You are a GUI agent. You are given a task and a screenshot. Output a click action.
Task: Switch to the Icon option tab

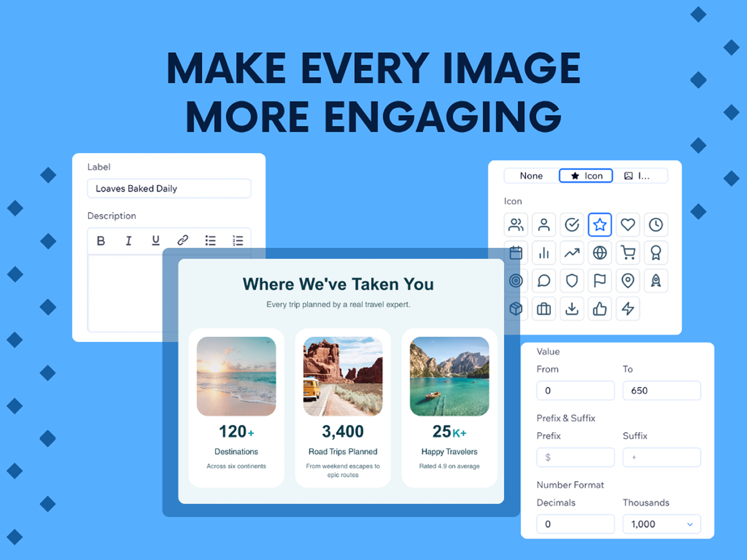pyautogui.click(x=586, y=176)
